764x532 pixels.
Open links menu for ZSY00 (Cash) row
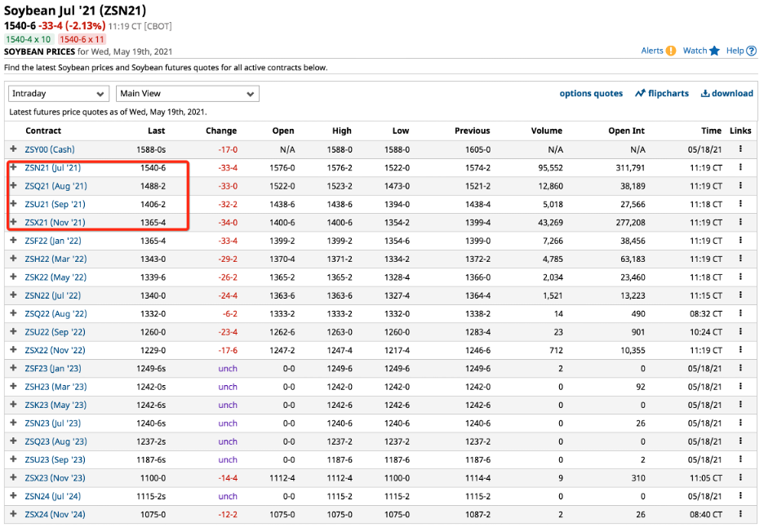[x=740, y=149]
